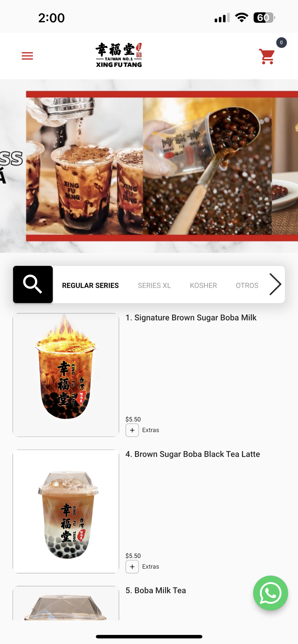
Task: Tap the flaming brown sugar boba drink image
Action: pyautogui.click(x=66, y=375)
